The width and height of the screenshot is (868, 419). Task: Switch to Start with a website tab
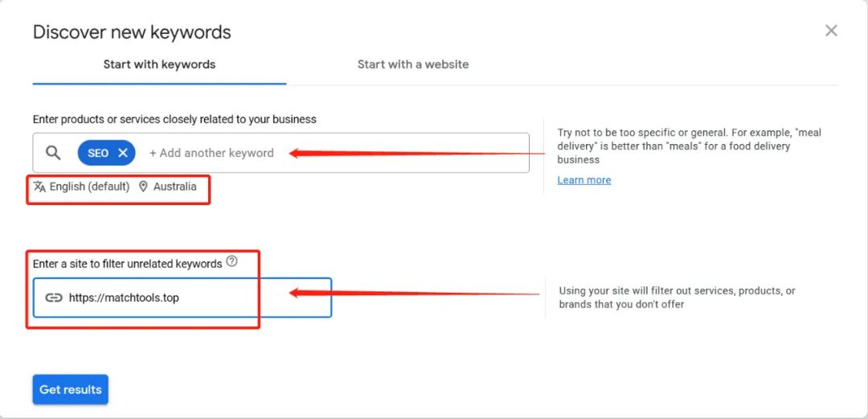[413, 65]
